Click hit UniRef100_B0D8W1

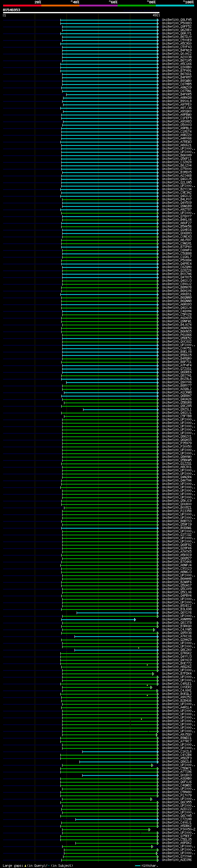pos(177,528)
